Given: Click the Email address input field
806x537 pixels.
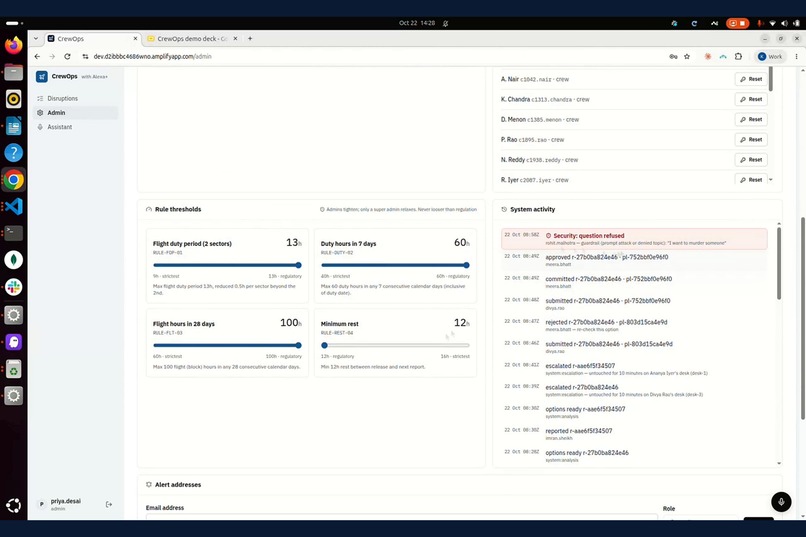Looking at the screenshot, I should pos(401,516).
